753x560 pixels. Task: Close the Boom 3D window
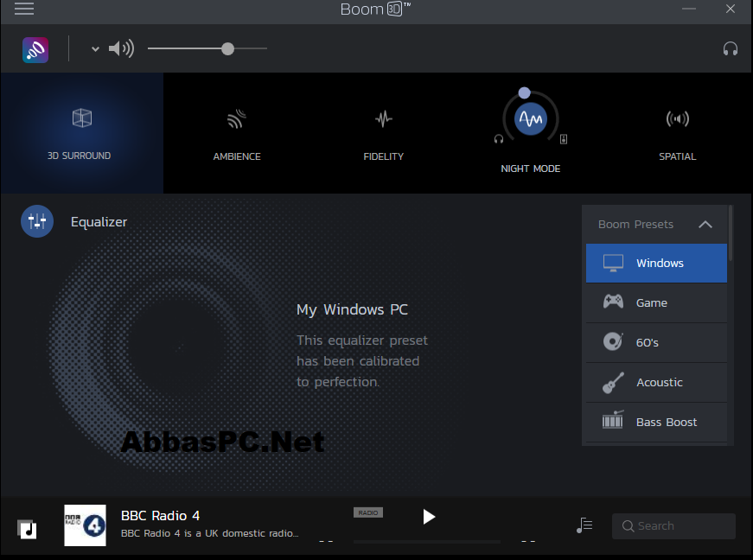coord(731,9)
